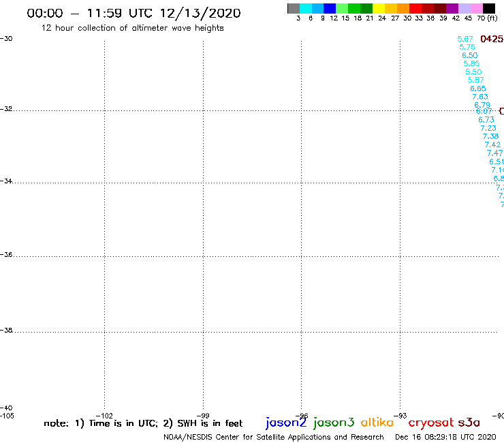Click the longitude label '-105'

[x=7, y=416]
